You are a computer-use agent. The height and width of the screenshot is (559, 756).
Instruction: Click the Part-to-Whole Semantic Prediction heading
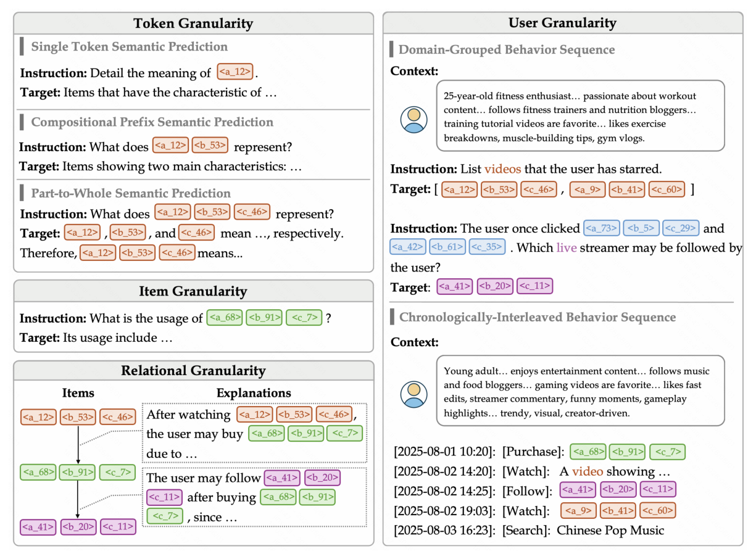(x=131, y=193)
